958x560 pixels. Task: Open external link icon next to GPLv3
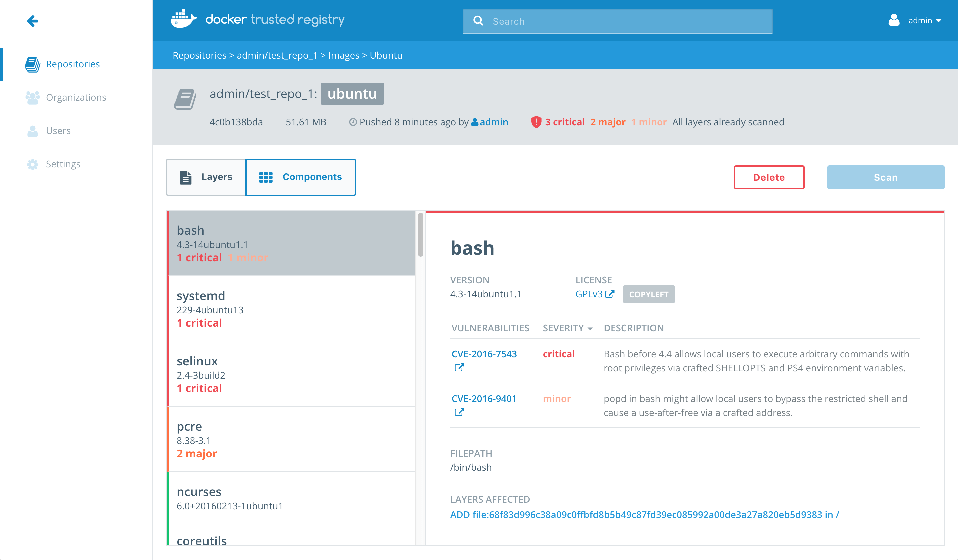point(609,294)
